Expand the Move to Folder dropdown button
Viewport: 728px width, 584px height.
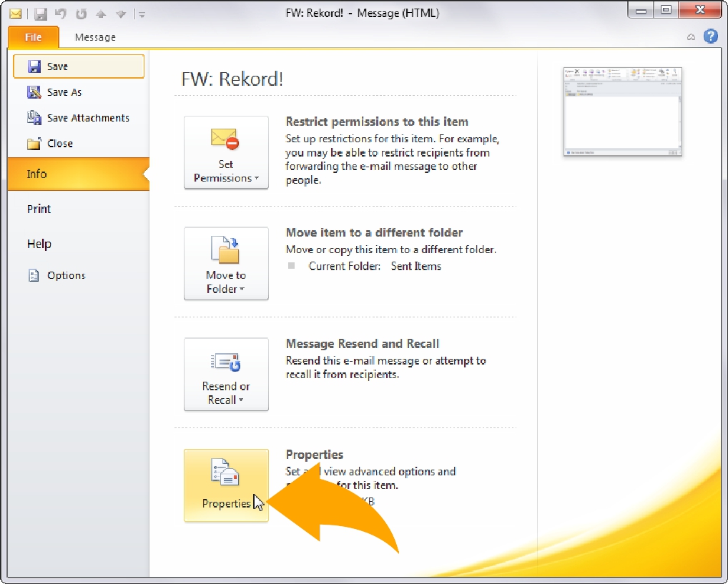click(x=226, y=263)
